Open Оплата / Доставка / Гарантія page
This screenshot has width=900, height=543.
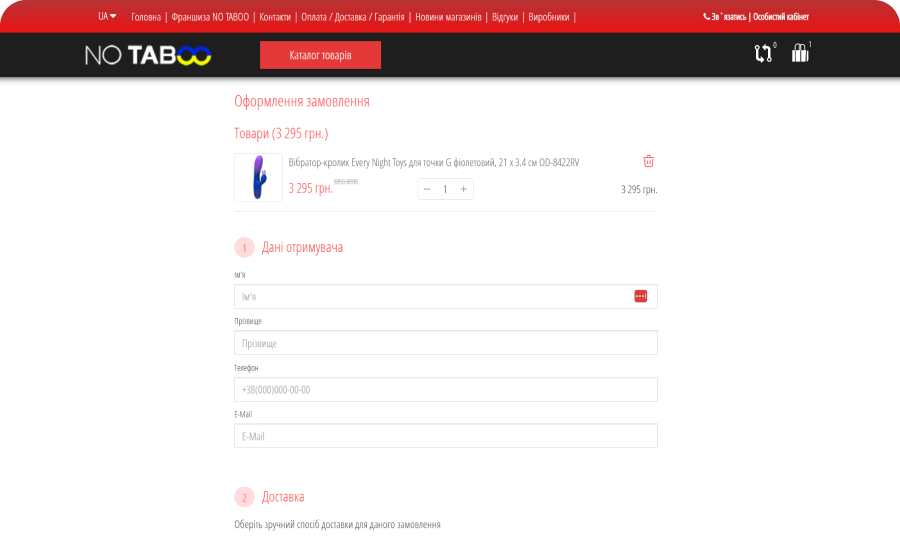point(352,17)
